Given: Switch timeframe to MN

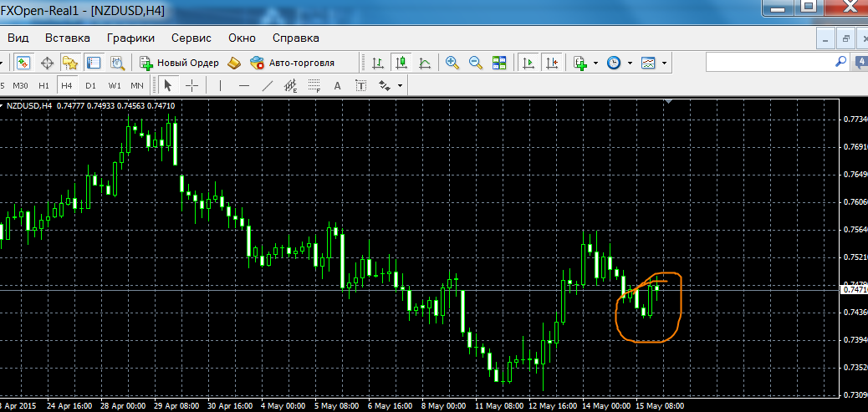Looking at the screenshot, I should [x=137, y=86].
